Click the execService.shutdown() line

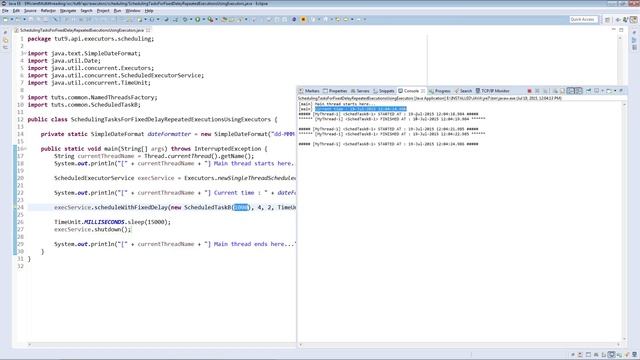tap(93, 229)
